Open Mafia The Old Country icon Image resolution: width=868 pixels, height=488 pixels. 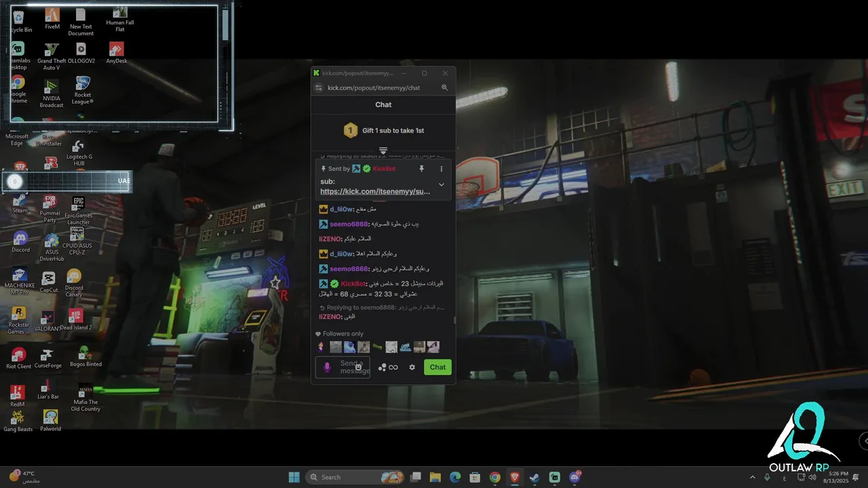tap(85, 398)
